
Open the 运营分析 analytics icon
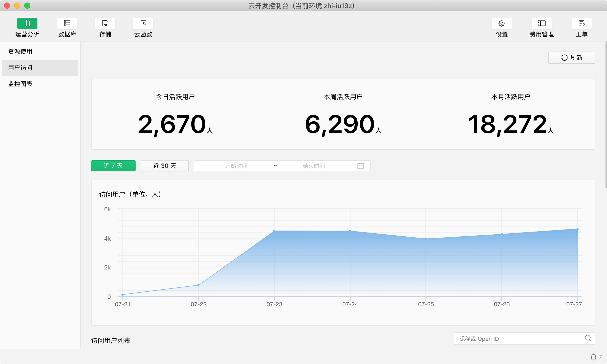27,23
